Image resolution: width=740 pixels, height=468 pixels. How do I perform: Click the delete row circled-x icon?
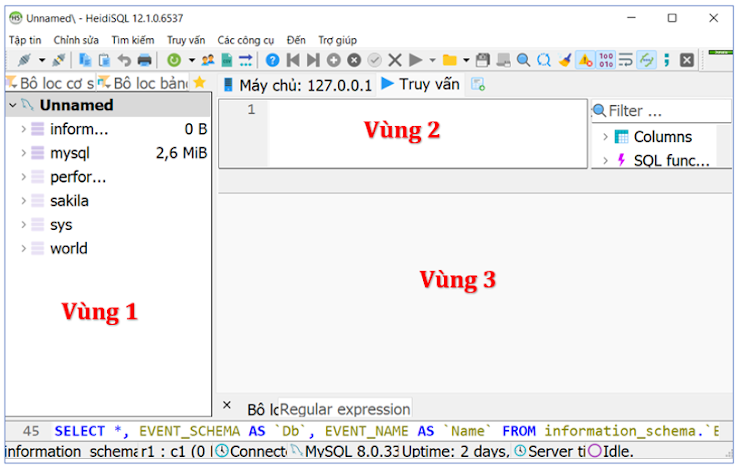(354, 60)
